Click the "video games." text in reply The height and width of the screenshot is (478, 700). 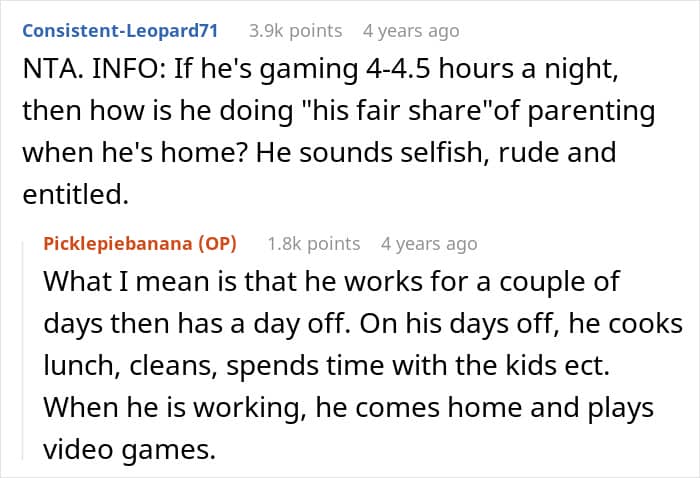(x=129, y=450)
